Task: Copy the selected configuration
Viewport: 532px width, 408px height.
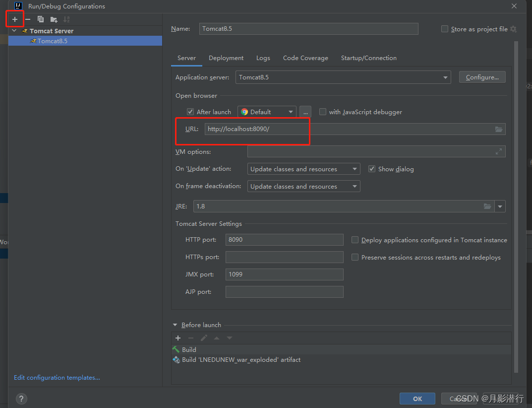Action: click(41, 19)
